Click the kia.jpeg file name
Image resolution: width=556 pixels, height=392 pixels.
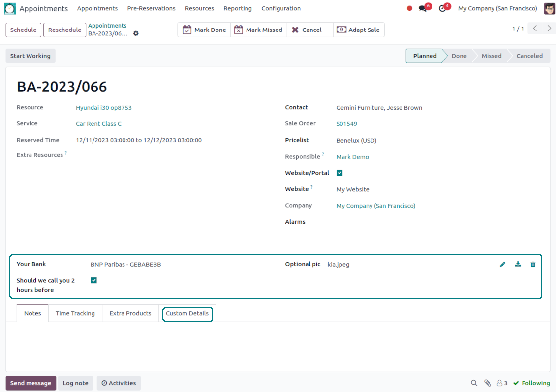(339, 265)
